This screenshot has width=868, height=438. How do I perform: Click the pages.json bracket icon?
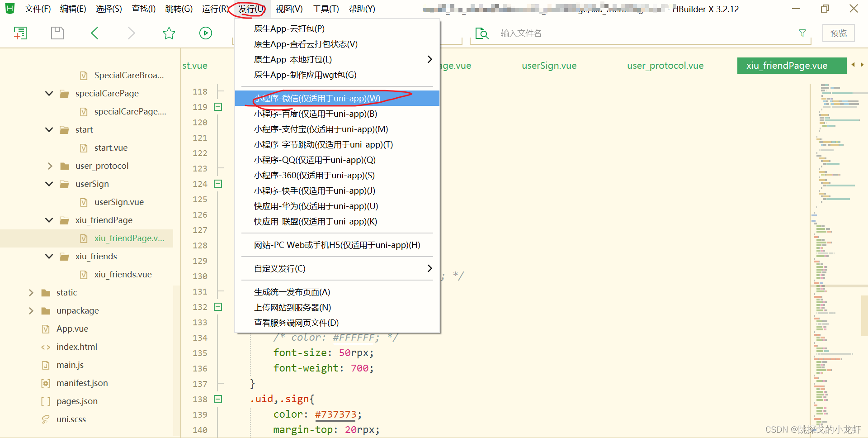click(x=46, y=401)
